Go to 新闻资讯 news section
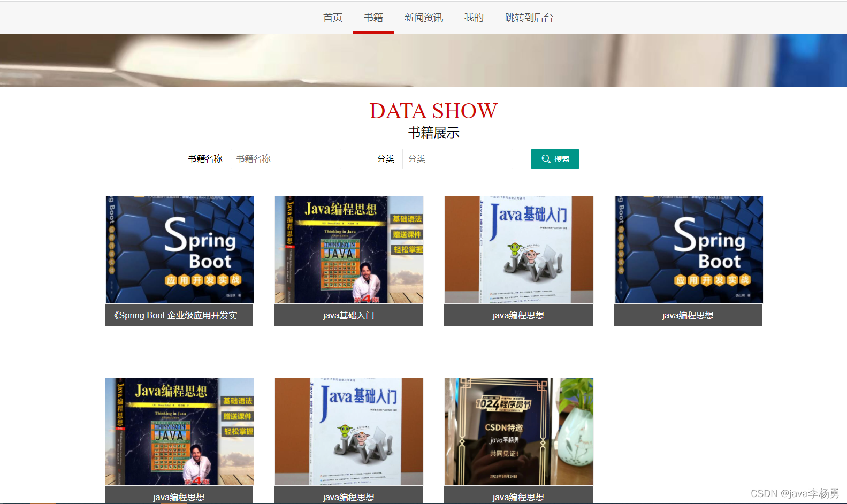This screenshot has height=504, width=847. tap(423, 18)
